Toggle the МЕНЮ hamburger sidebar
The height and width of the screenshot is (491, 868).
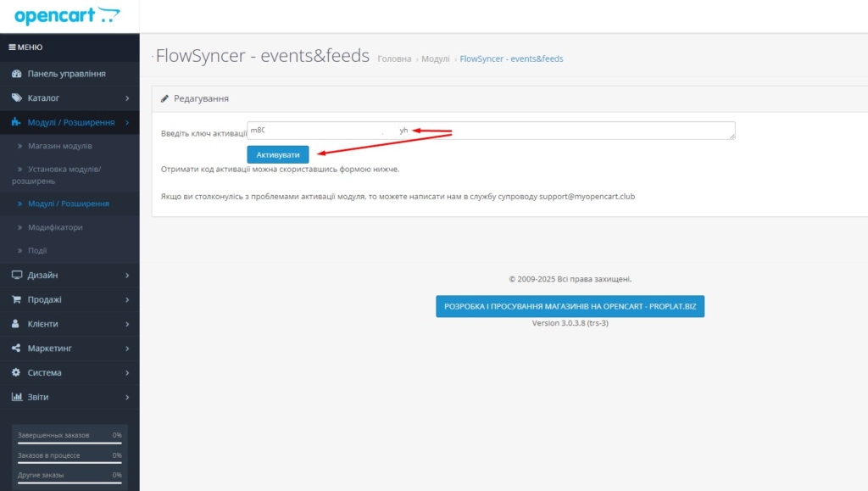25,47
